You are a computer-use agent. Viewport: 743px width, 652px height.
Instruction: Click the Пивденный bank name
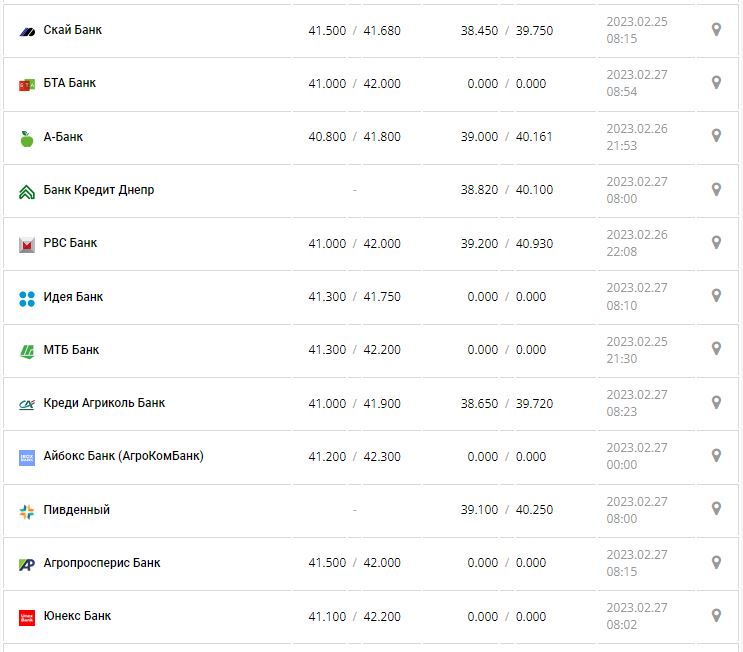pyautogui.click(x=76, y=510)
